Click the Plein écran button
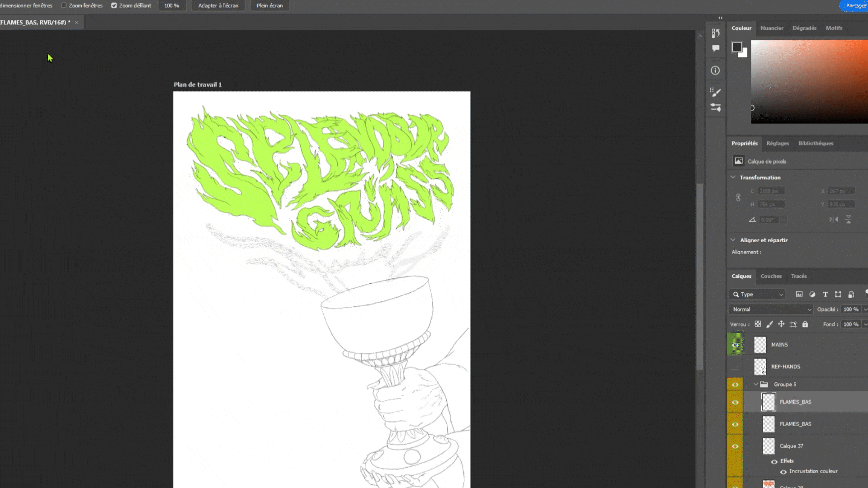Image resolution: width=868 pixels, height=488 pixels. [269, 5]
